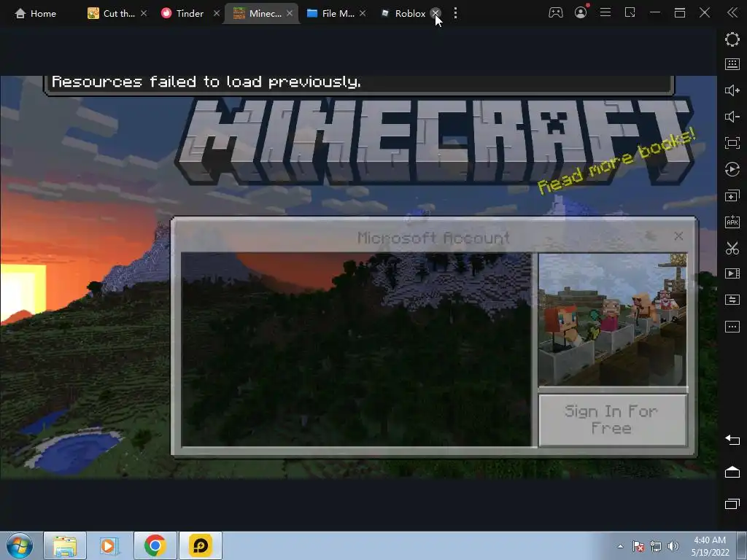Click the mini-window mode icon in title bar
This screenshot has height=560, width=747.
point(630,12)
